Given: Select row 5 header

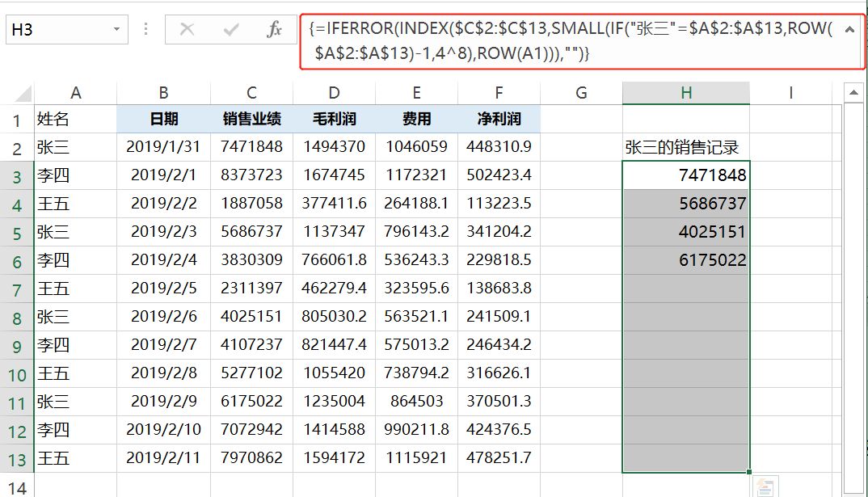Looking at the screenshot, I should pyautogui.click(x=17, y=233).
